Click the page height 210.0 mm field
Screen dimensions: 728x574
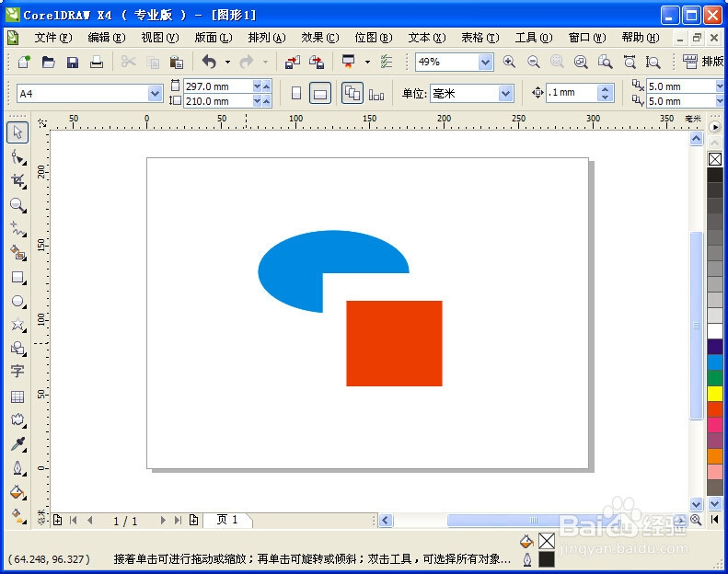[218, 101]
